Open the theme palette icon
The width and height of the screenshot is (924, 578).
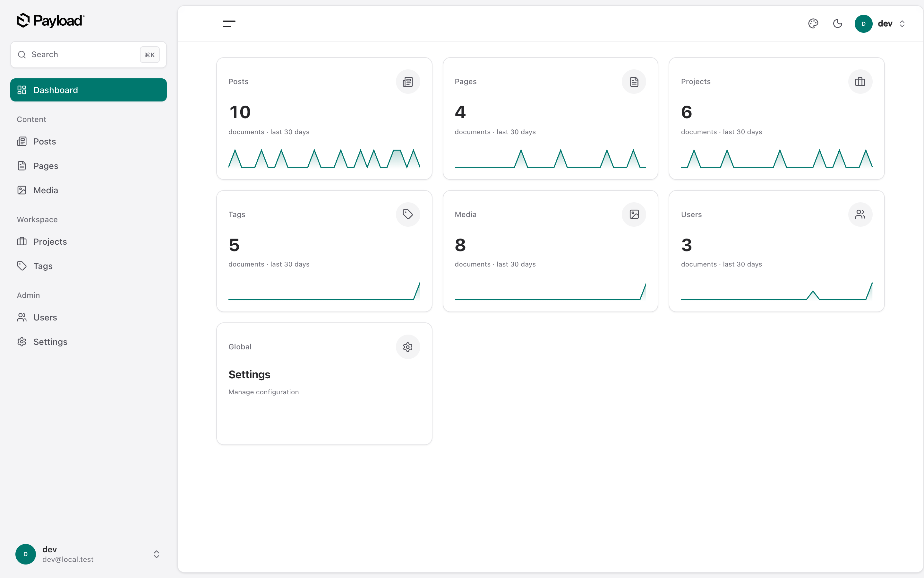pos(813,24)
